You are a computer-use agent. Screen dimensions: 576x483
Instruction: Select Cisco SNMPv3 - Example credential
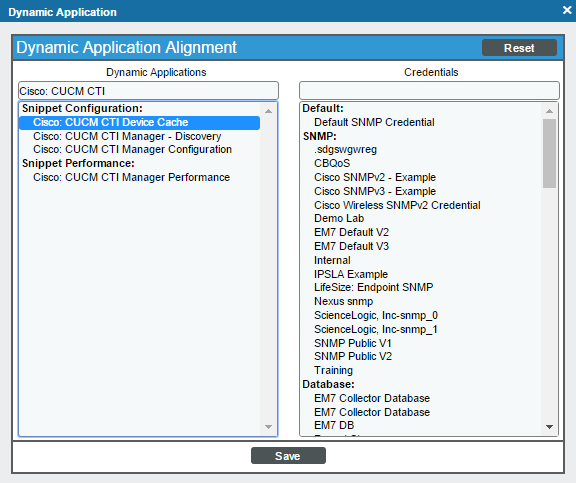(x=375, y=191)
